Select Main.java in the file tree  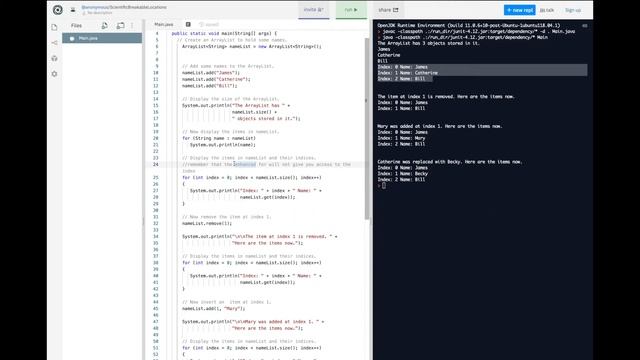(102, 38)
